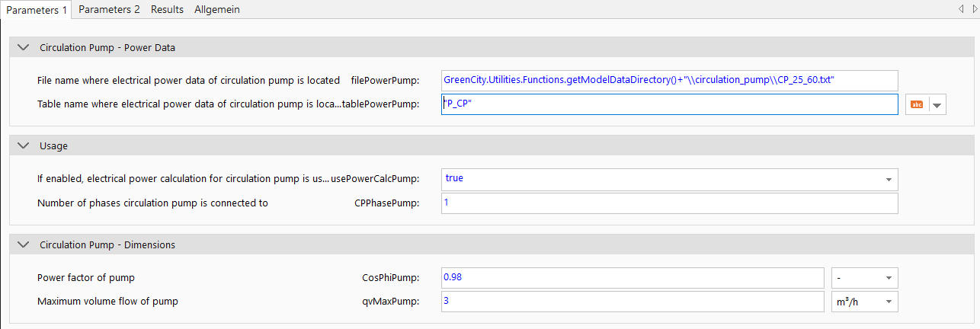Collapse the Usage section
The height and width of the screenshot is (329, 980).
[x=23, y=145]
